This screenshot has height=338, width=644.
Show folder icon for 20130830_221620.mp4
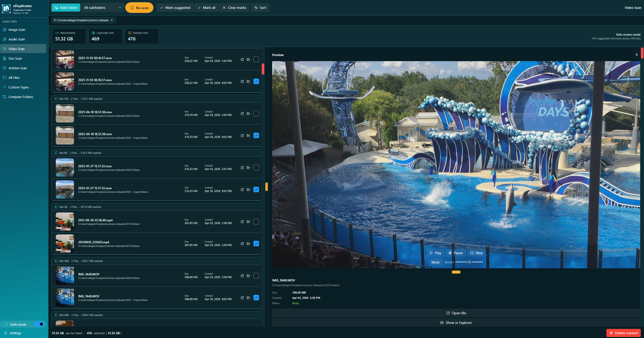pyautogui.click(x=248, y=244)
